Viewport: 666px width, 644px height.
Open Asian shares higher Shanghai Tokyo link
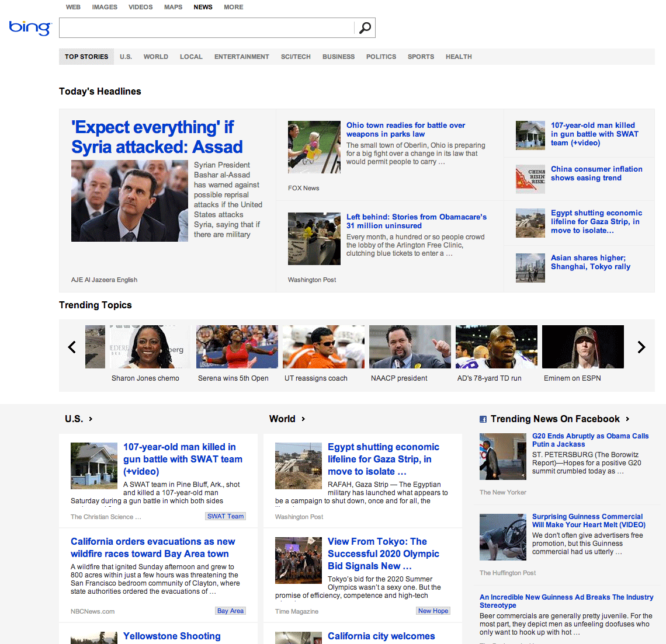(x=591, y=262)
